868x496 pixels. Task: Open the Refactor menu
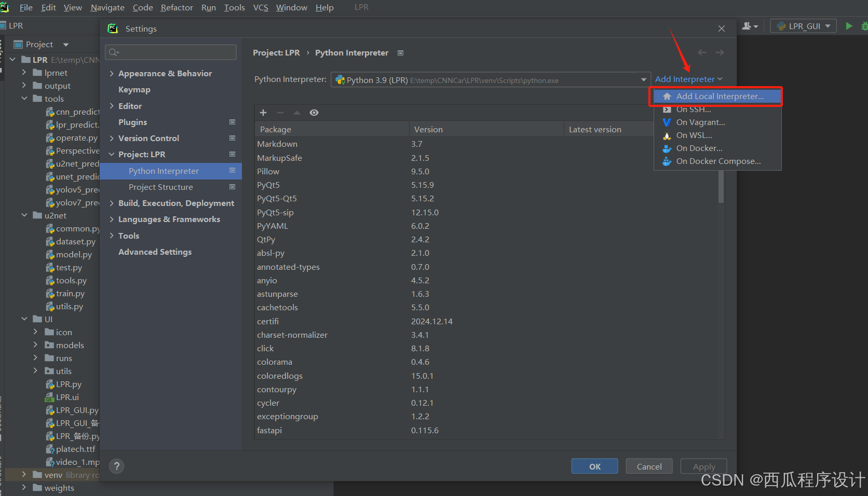[177, 7]
